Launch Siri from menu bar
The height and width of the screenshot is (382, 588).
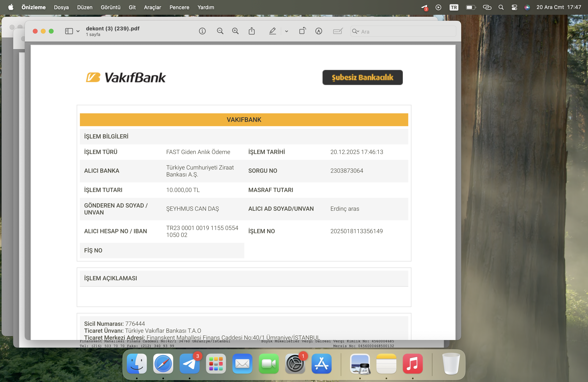[x=527, y=7]
